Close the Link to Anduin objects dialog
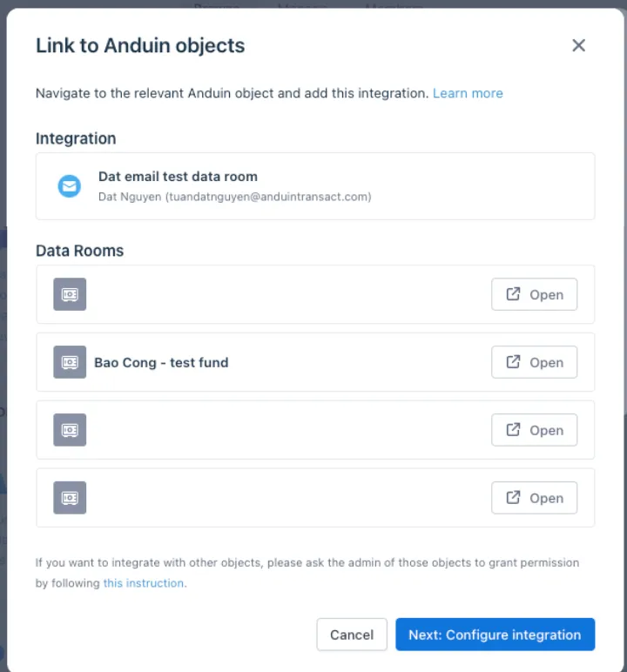 pos(578,45)
